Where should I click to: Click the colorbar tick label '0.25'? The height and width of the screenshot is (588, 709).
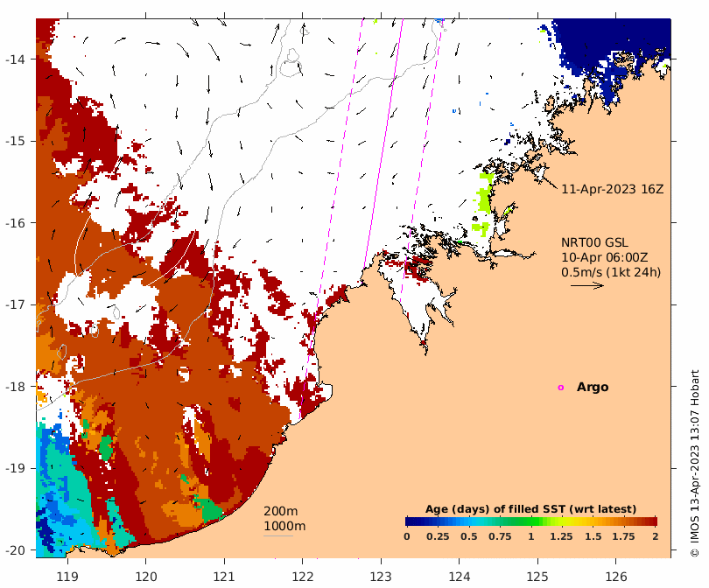point(438,536)
